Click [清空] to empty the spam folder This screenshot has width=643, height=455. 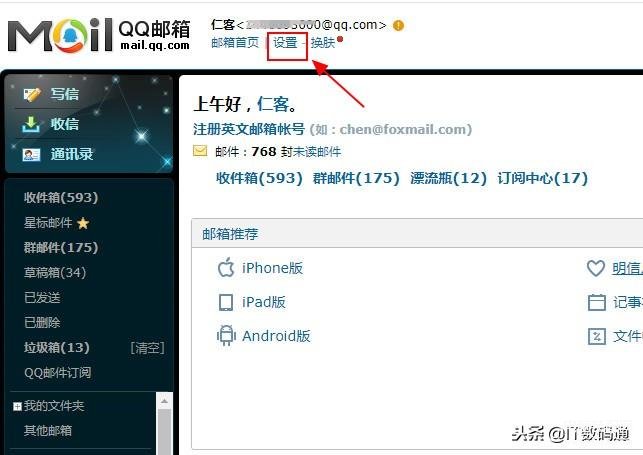[x=147, y=348]
